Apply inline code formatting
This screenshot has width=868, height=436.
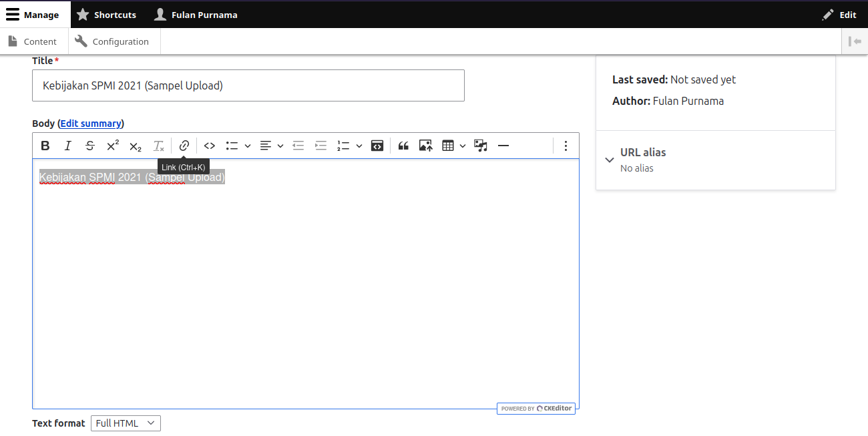[210, 146]
